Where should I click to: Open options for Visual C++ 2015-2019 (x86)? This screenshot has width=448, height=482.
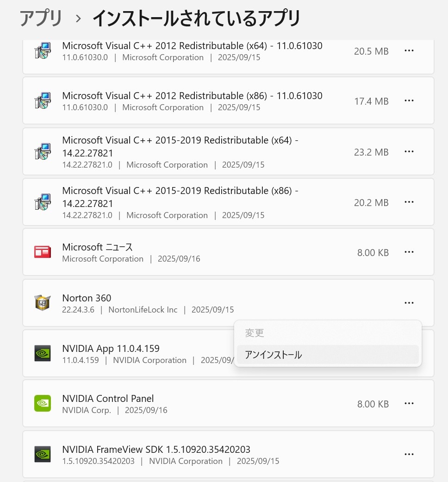pyautogui.click(x=409, y=202)
